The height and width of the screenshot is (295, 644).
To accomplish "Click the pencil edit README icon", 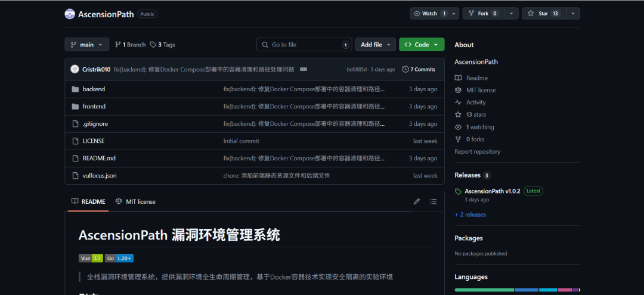I will [x=416, y=201].
